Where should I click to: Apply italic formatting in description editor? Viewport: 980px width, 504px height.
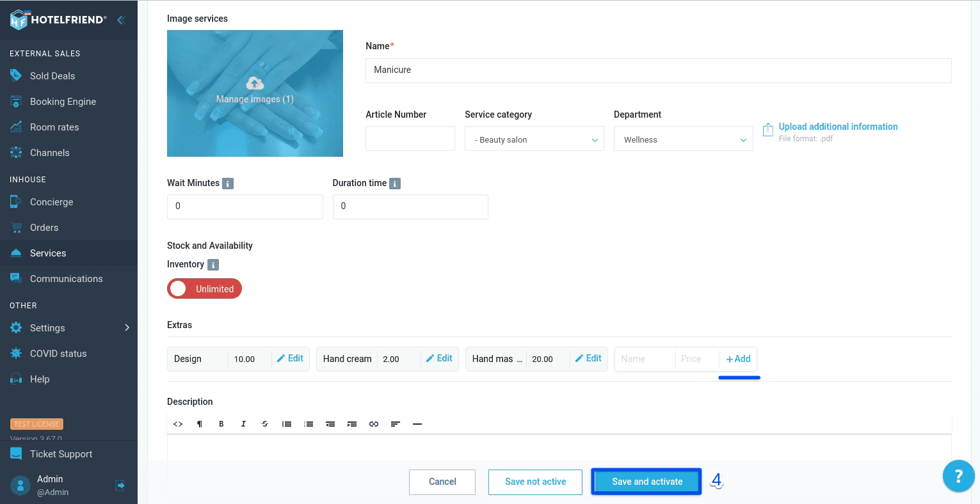tap(243, 424)
